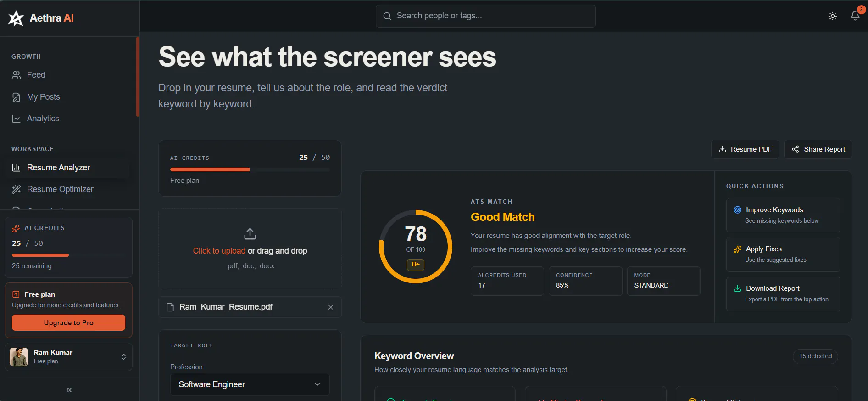Open the Profession dropdown showing Software Engineer
Screen dimensions: 868x401
click(x=250, y=384)
